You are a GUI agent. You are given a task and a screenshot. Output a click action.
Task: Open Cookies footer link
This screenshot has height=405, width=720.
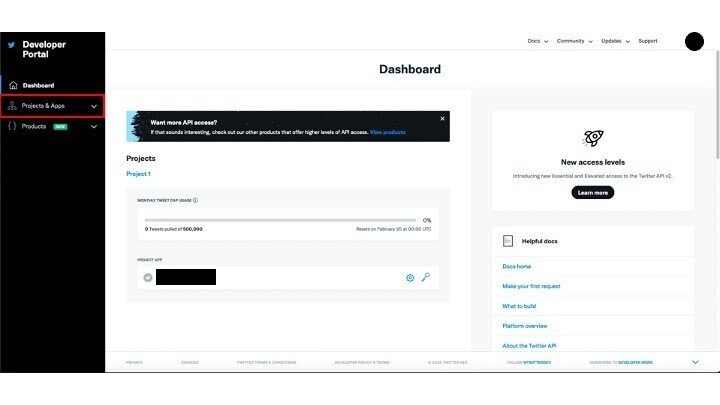pyautogui.click(x=190, y=362)
